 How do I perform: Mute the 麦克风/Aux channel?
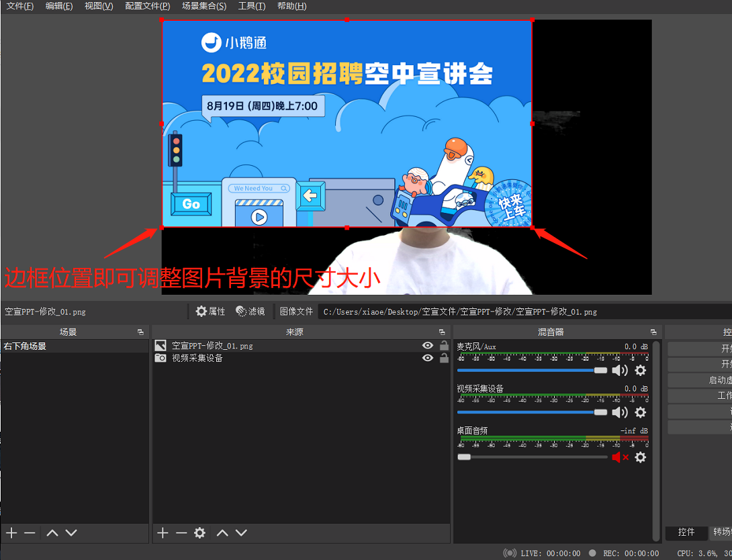tap(619, 371)
